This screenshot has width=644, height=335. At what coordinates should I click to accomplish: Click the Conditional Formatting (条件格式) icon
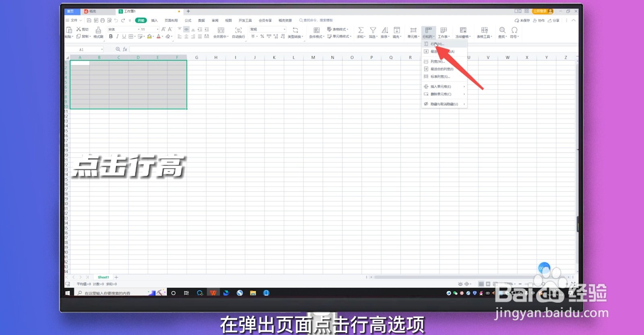(x=317, y=30)
